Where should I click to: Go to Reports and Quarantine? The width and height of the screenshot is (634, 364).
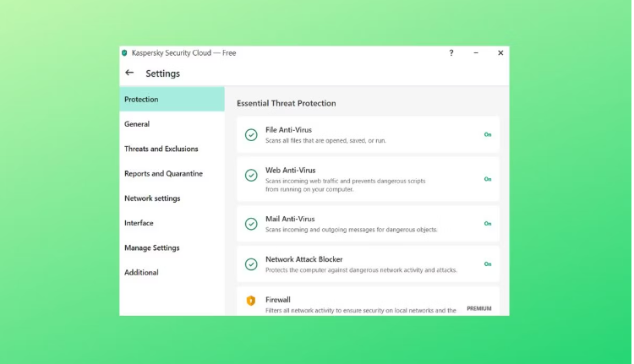(163, 174)
